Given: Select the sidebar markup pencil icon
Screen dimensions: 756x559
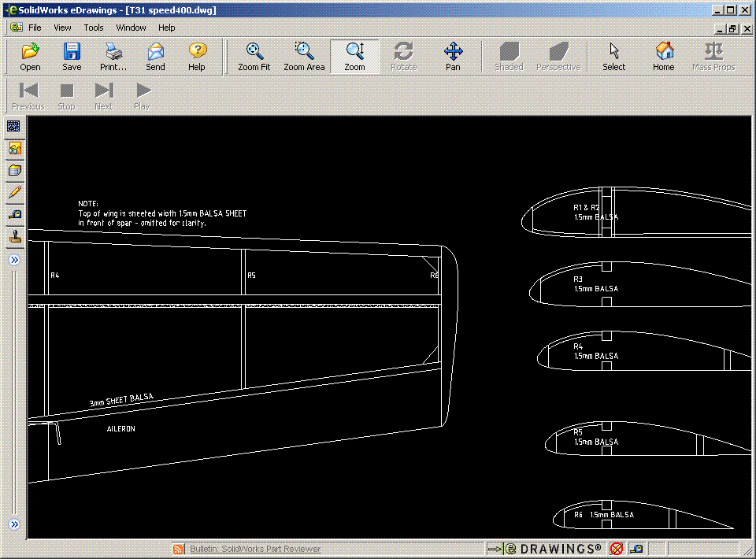Looking at the screenshot, I should pyautogui.click(x=14, y=192).
